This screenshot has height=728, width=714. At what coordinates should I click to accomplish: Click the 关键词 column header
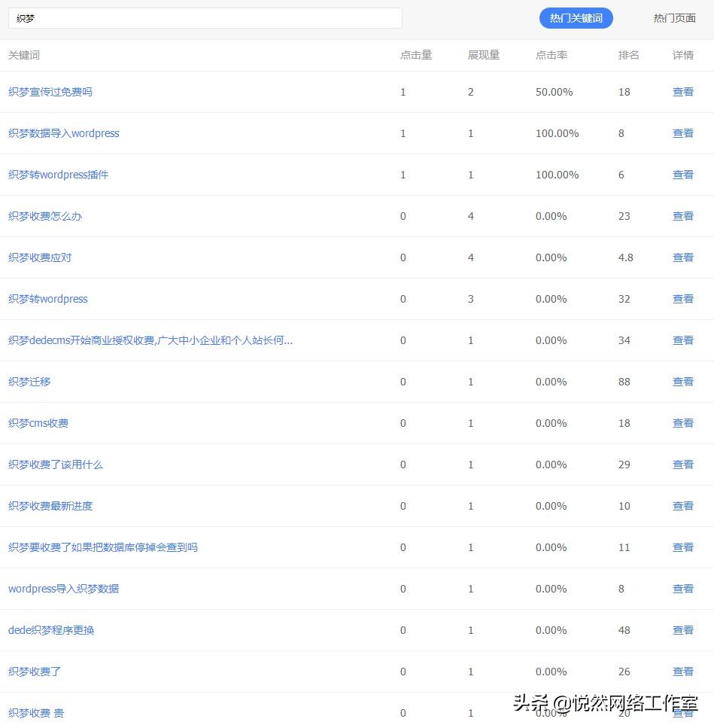[24, 55]
